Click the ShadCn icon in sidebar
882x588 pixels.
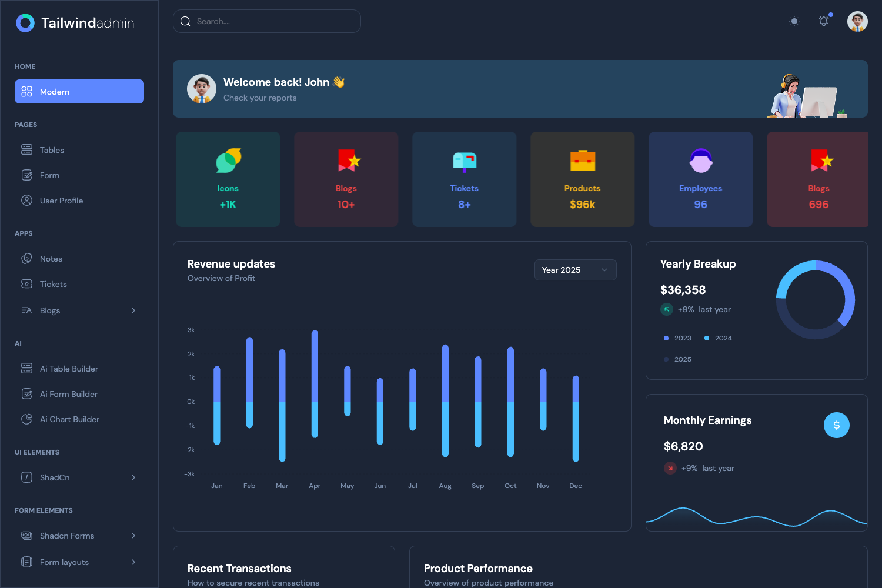point(26,477)
